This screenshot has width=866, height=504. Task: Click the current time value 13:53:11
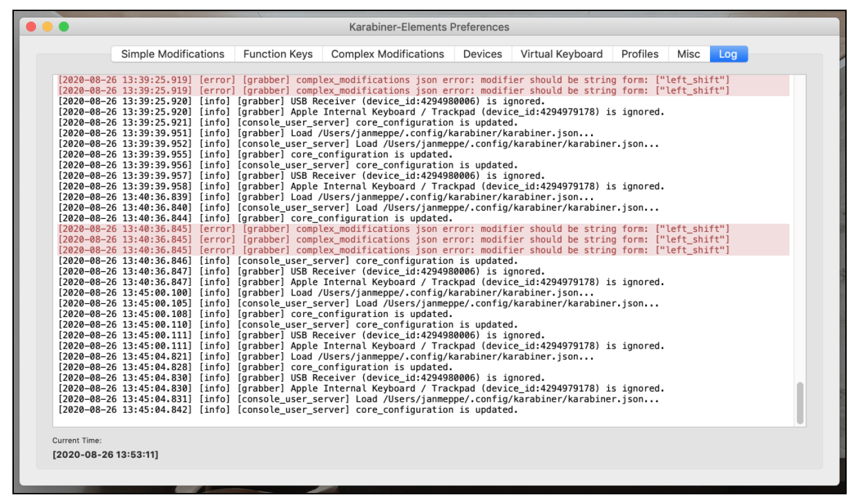pyautogui.click(x=105, y=454)
